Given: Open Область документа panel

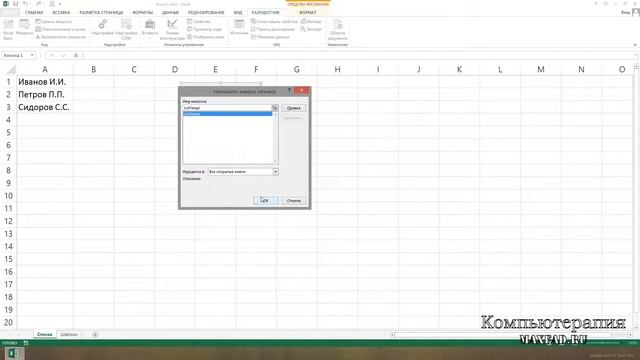Looking at the screenshot, I should click(x=338, y=29).
